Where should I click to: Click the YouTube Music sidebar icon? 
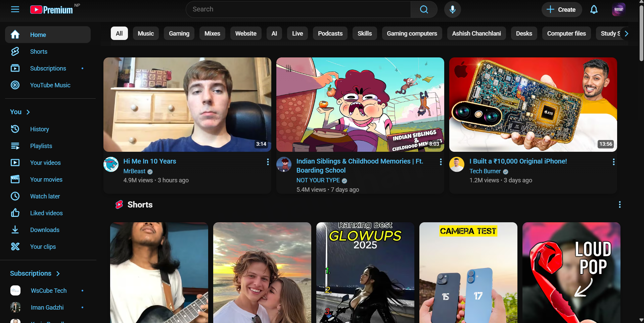click(x=15, y=85)
